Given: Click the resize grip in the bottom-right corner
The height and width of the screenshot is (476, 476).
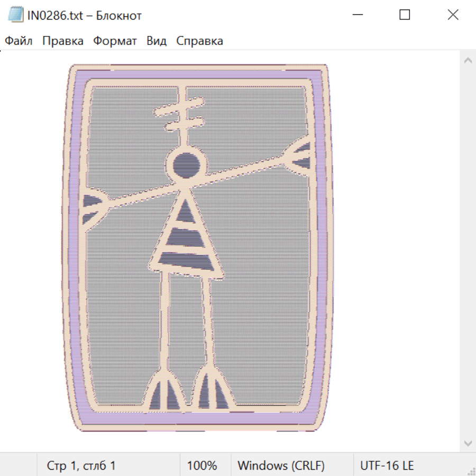Looking at the screenshot, I should click(471, 471).
